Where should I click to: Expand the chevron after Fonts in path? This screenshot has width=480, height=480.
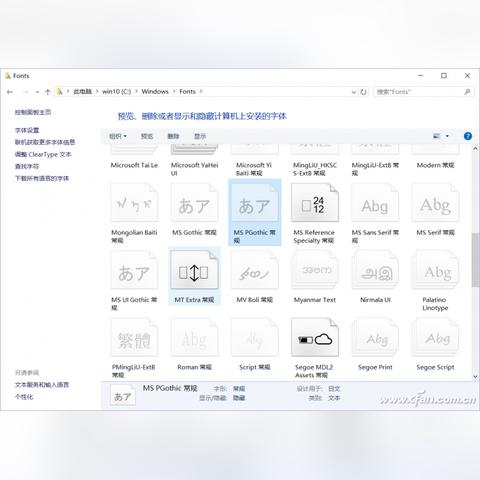201,92
